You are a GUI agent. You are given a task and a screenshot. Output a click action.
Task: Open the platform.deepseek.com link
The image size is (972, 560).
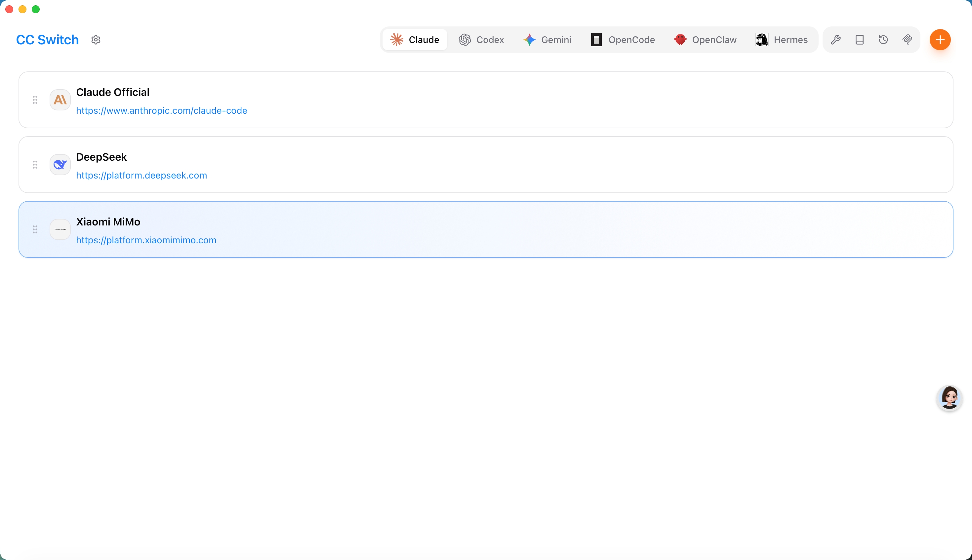pos(142,176)
